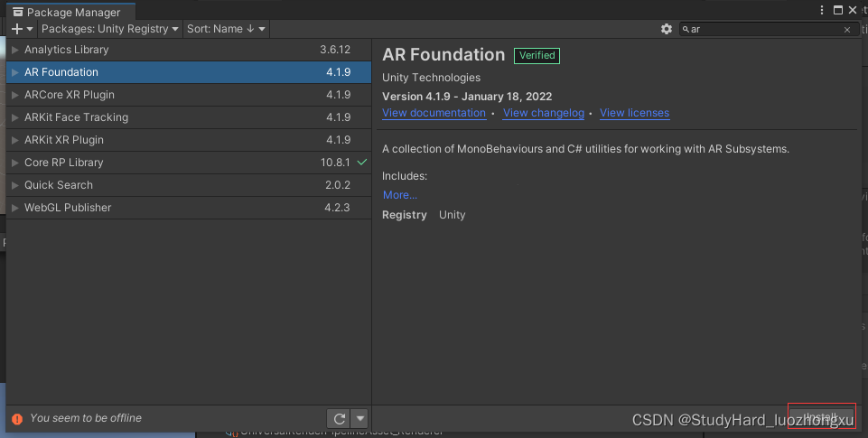
Task: Click the 'You seem to be offline' message
Action: (86, 419)
